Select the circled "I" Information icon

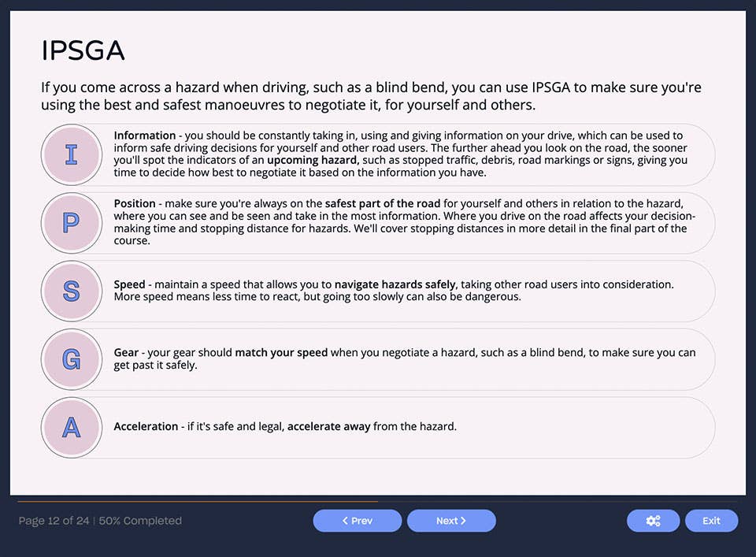coord(72,154)
